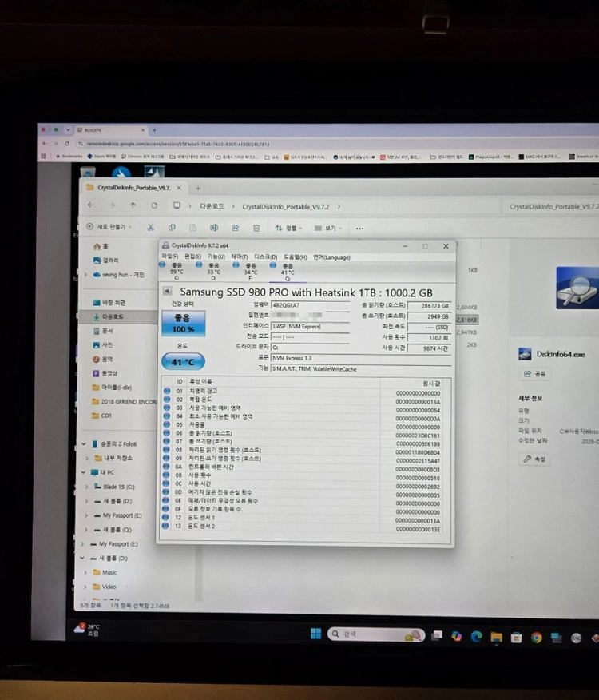Click the Share icon in Explorer toolbar
The height and width of the screenshot is (700, 599).
pyautogui.click(x=235, y=228)
